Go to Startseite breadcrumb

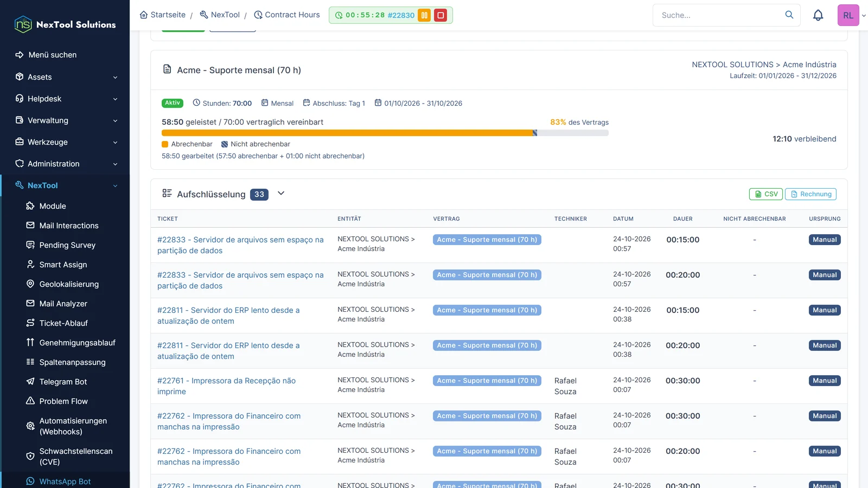tap(163, 15)
